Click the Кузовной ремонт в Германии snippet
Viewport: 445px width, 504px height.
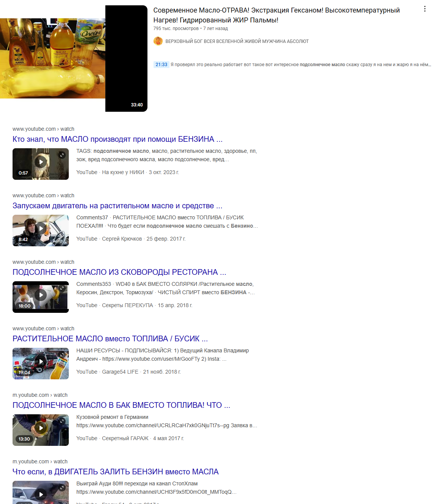[x=112, y=417]
